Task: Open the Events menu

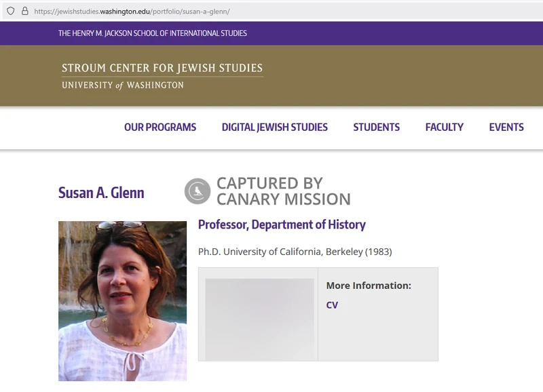Action: click(506, 128)
